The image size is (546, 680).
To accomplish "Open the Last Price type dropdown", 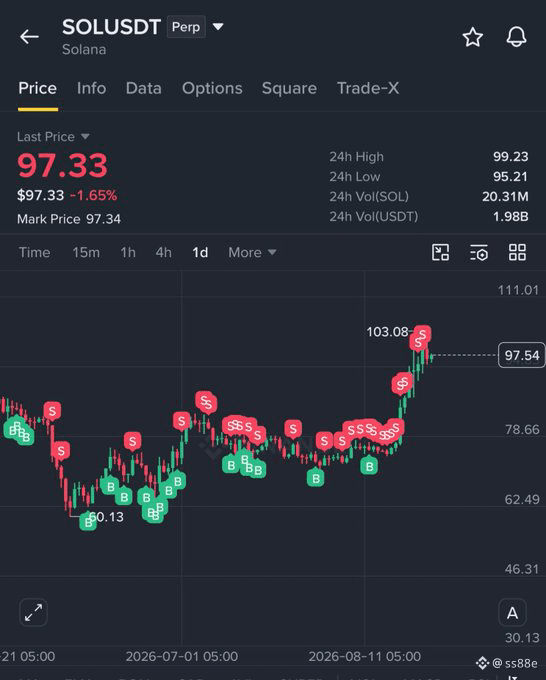I will point(85,137).
